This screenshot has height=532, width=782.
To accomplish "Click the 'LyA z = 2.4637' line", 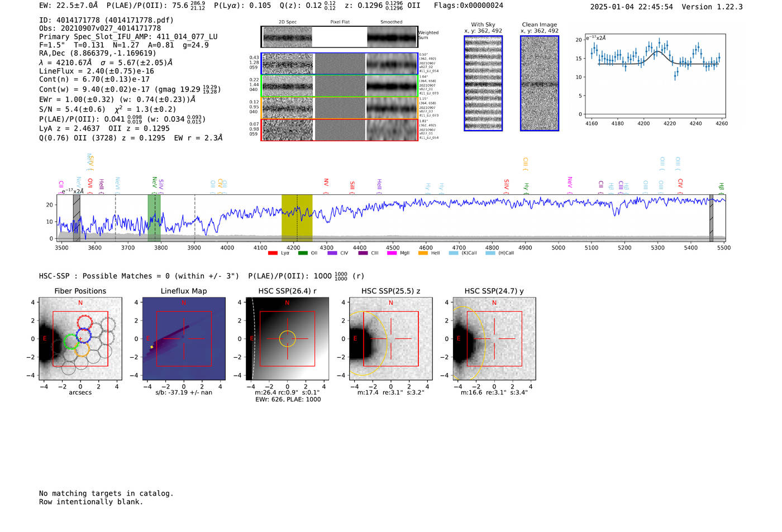I will 70,128.
